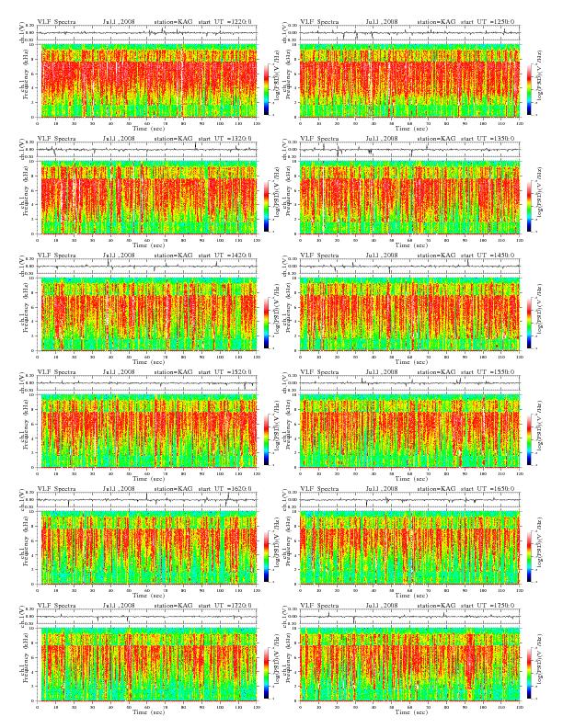
Task: Click the color scale bar of the 1320 plot
Action: pos(266,206)
